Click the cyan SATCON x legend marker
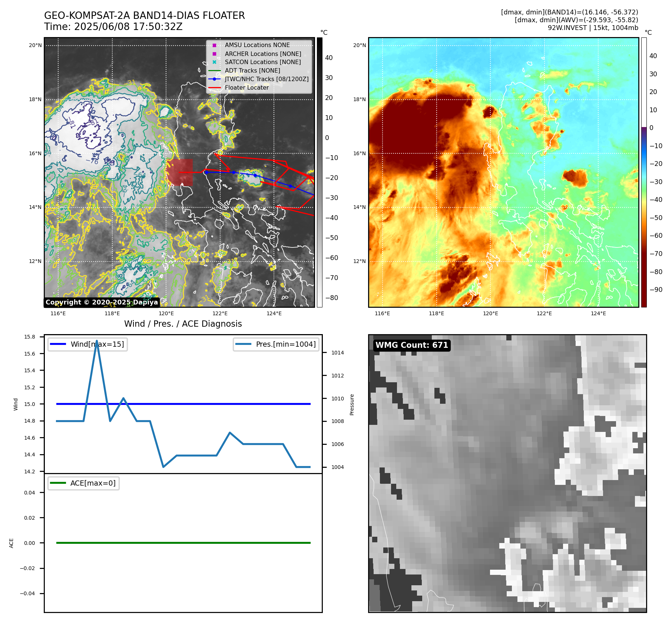The image size is (672, 626). pyautogui.click(x=214, y=62)
